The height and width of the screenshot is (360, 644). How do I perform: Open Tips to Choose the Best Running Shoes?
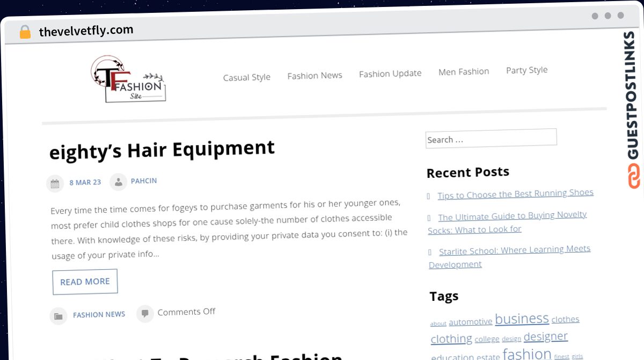pyautogui.click(x=515, y=194)
